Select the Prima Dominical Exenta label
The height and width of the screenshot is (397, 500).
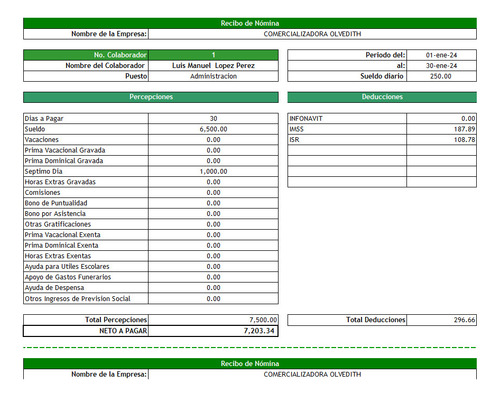click(x=61, y=246)
